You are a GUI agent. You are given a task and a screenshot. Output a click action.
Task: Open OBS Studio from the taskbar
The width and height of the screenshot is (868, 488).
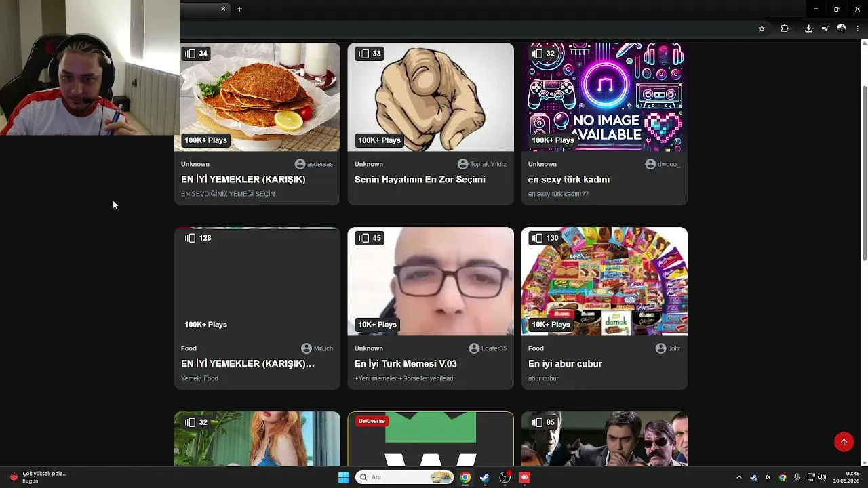[x=505, y=477]
